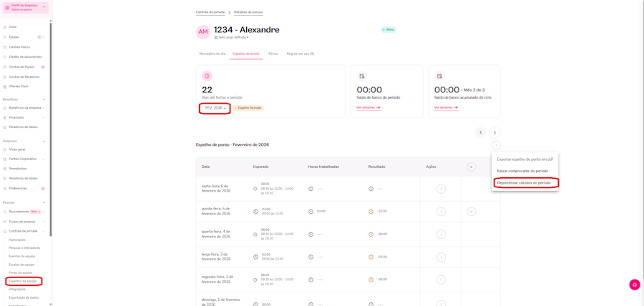Open the pink support chat bubble
Screen dimensions: 644x306
pos(634,285)
